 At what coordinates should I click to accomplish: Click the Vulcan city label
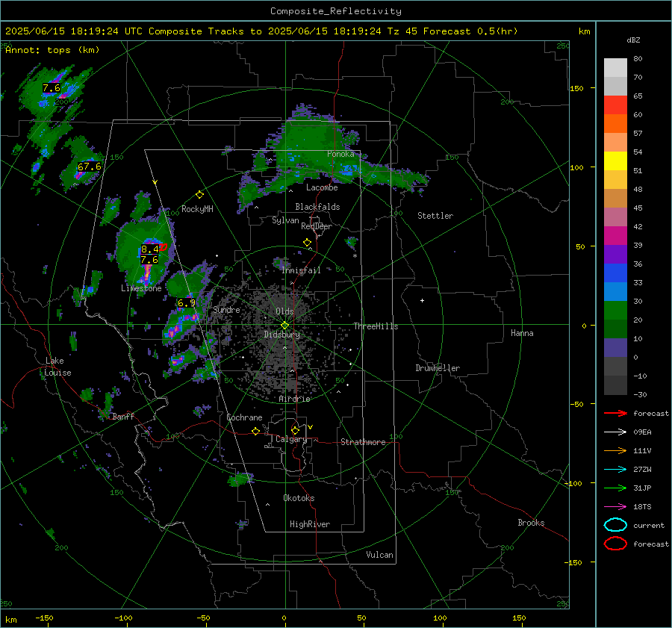(380, 555)
